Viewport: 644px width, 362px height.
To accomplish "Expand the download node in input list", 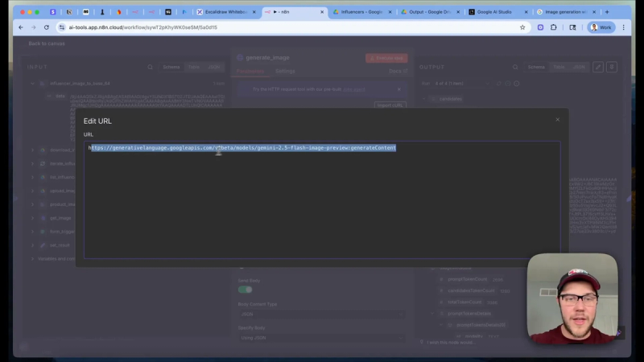I will coord(32,150).
